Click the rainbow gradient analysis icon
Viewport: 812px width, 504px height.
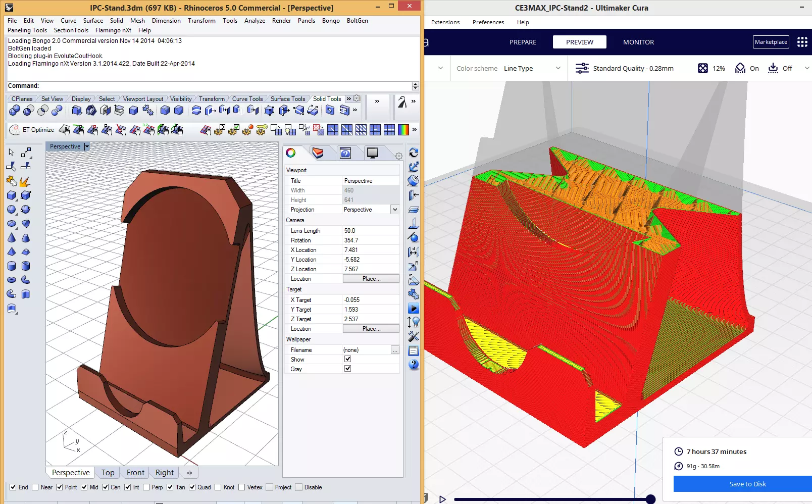pos(403,130)
